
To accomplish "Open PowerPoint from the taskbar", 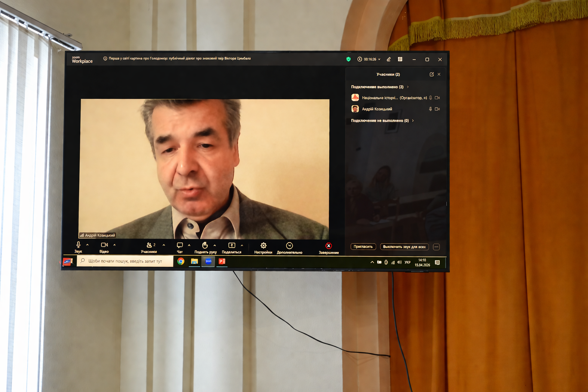I will click(x=222, y=261).
